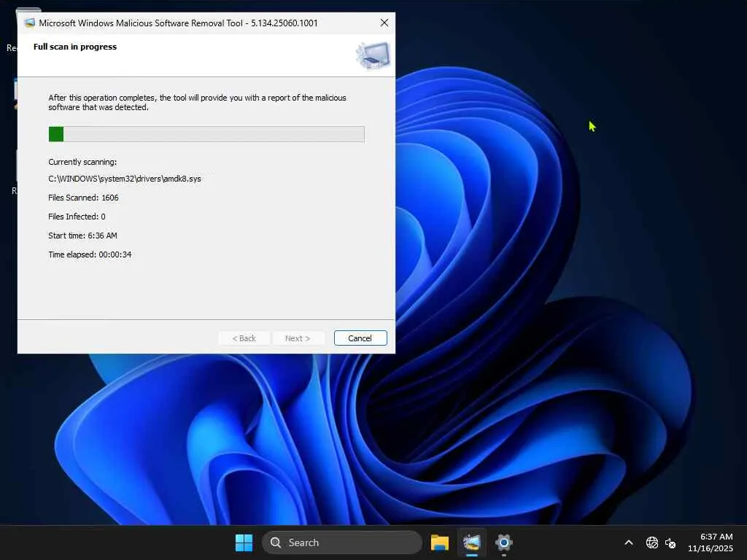Click the disabled Next button
The height and width of the screenshot is (560, 747).
[298, 338]
